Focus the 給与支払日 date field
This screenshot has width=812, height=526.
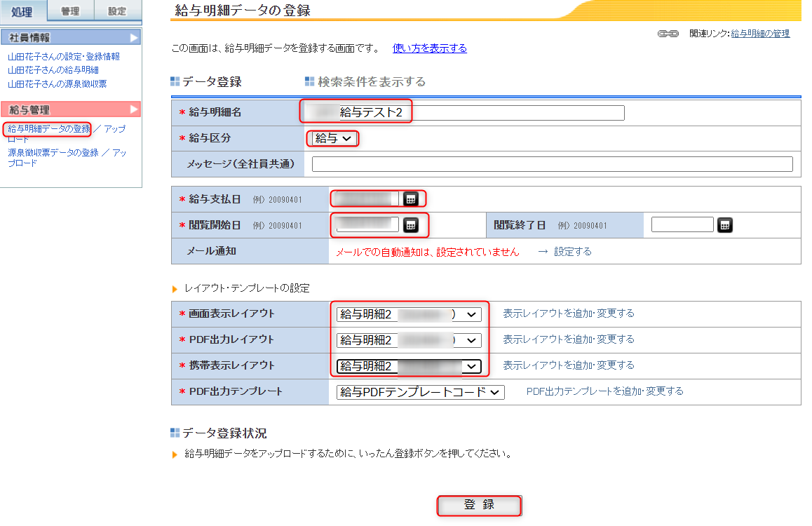[x=367, y=198]
